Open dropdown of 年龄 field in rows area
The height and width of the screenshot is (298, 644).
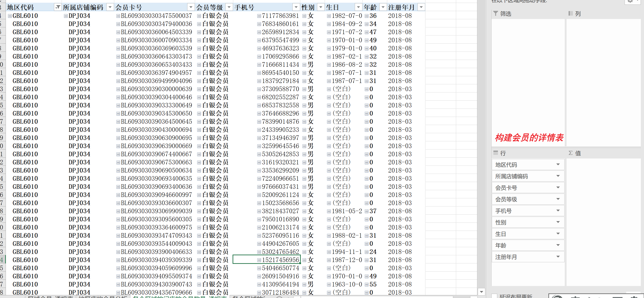[558, 245]
